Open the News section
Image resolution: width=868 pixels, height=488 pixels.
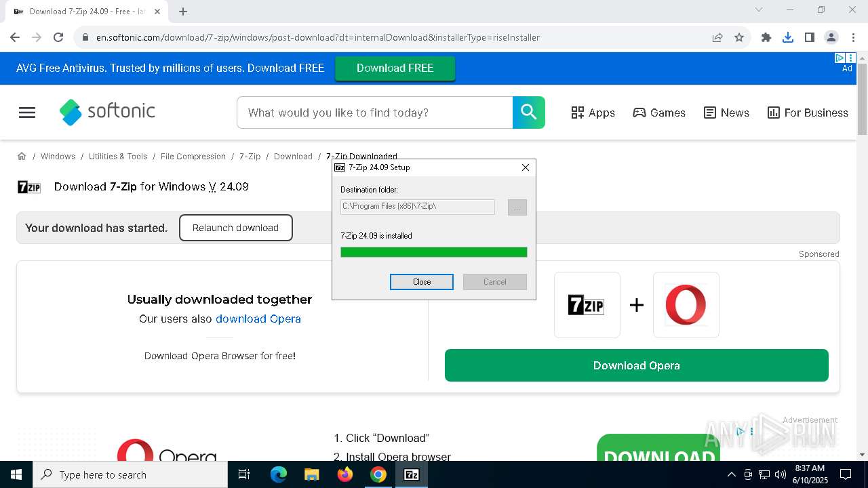(726, 113)
